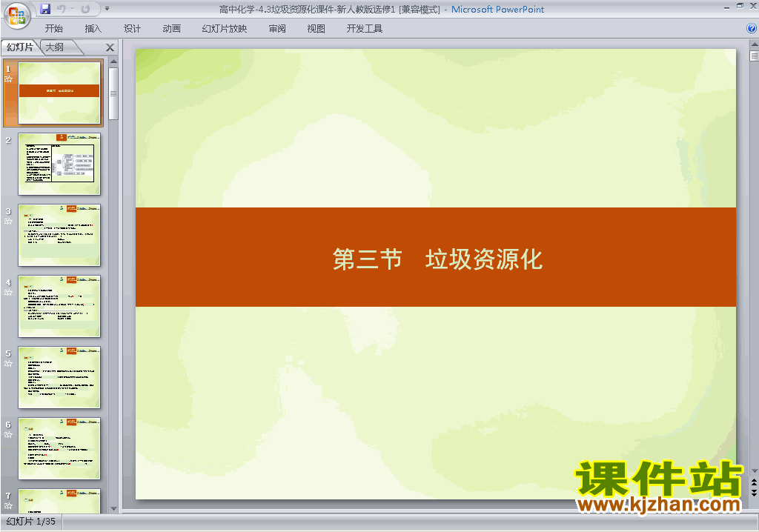The image size is (759, 532).
Task: Click the 幻灯片 1/35 status indicator
Action: click(31, 522)
